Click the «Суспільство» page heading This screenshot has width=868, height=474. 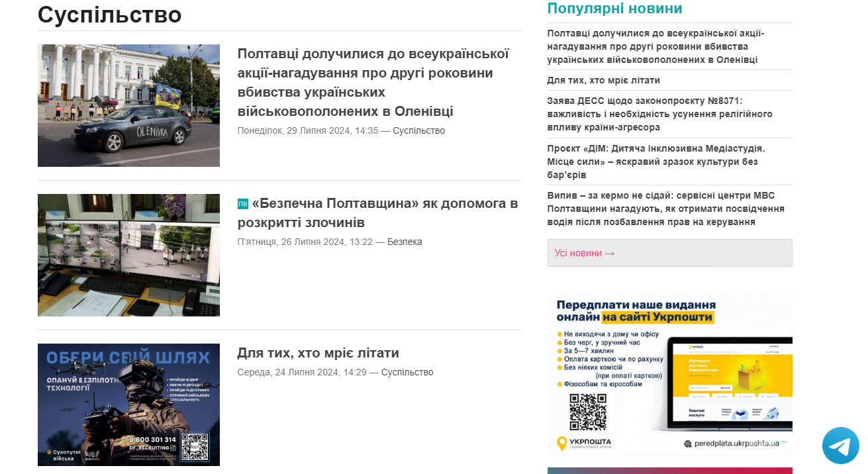[110, 15]
